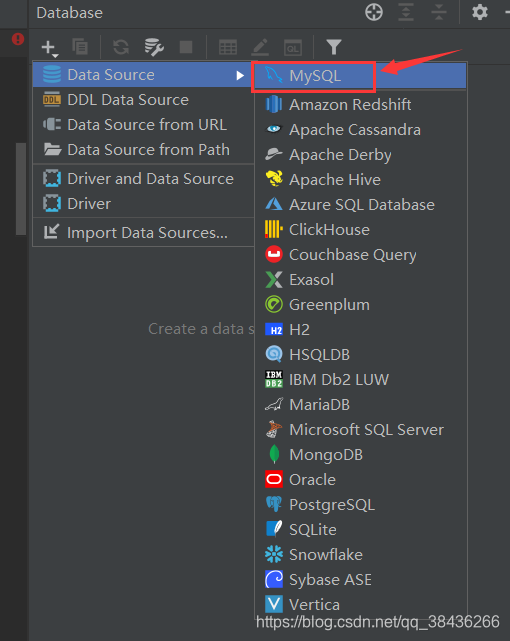Select SQLite data source

coord(360,529)
